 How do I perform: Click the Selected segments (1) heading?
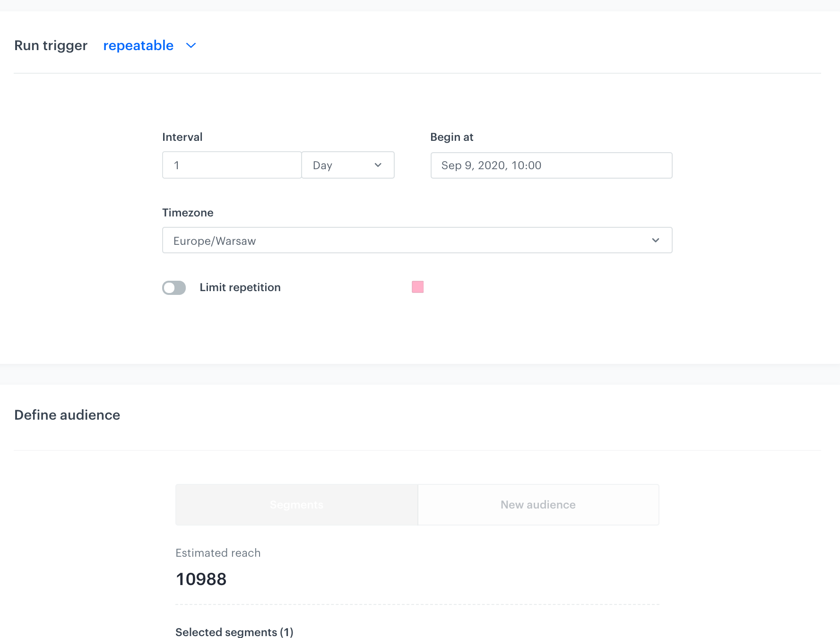(234, 632)
